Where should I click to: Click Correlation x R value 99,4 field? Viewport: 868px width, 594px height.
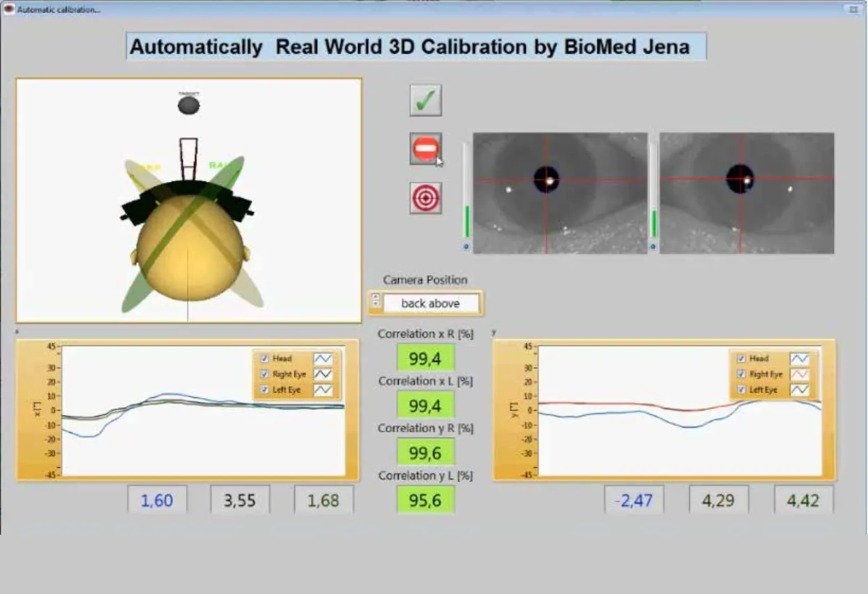425,358
